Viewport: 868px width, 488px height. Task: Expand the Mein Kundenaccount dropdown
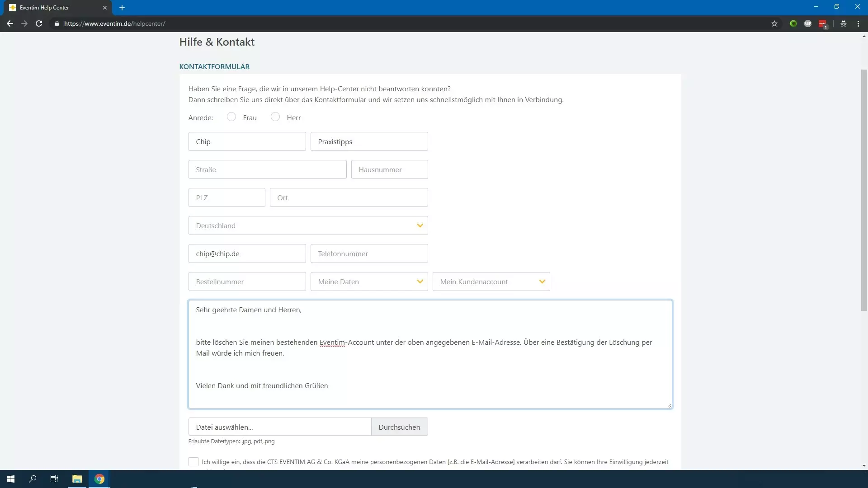click(x=491, y=282)
